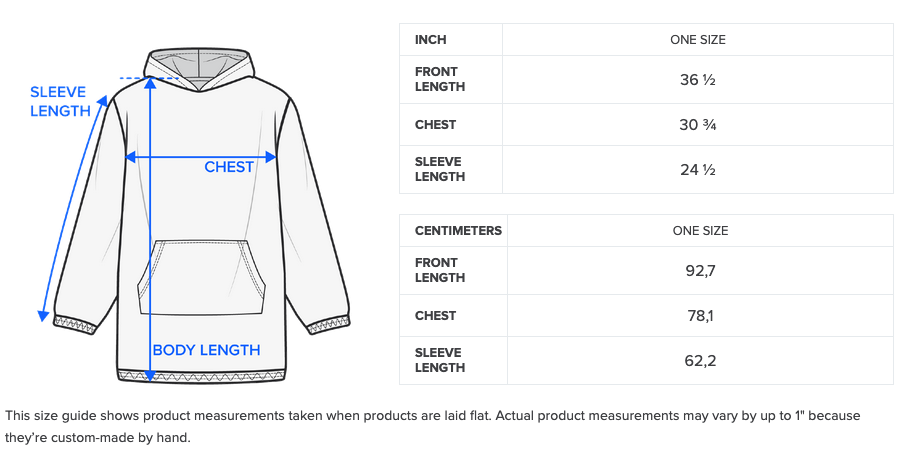
Task: Click the blue BODY LENGTH label on the hoodie
Action: pyautogui.click(x=206, y=350)
